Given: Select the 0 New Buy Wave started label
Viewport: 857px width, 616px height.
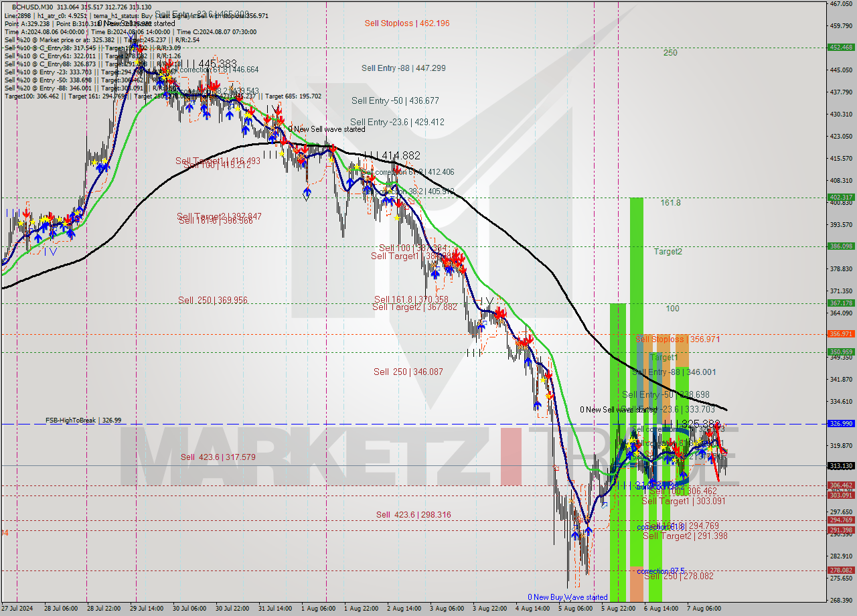Looking at the screenshot, I should tap(568, 597).
